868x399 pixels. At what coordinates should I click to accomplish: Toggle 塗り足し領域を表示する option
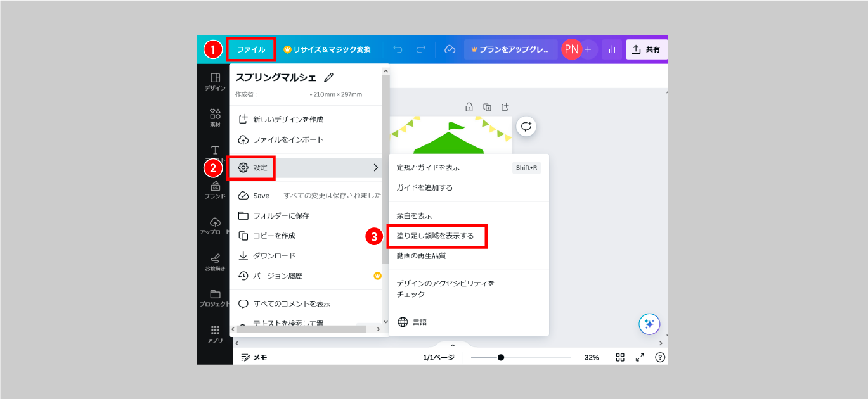pos(437,236)
